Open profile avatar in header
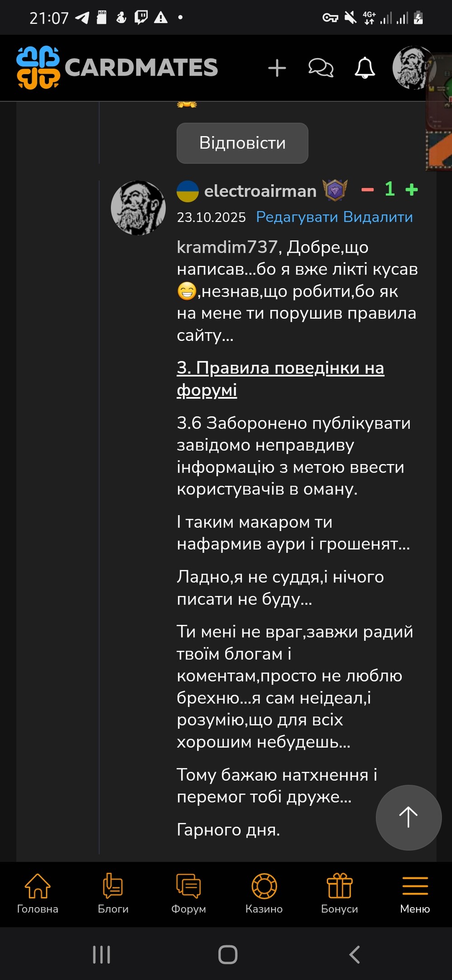Viewport: 452px width, 980px height. [412, 68]
